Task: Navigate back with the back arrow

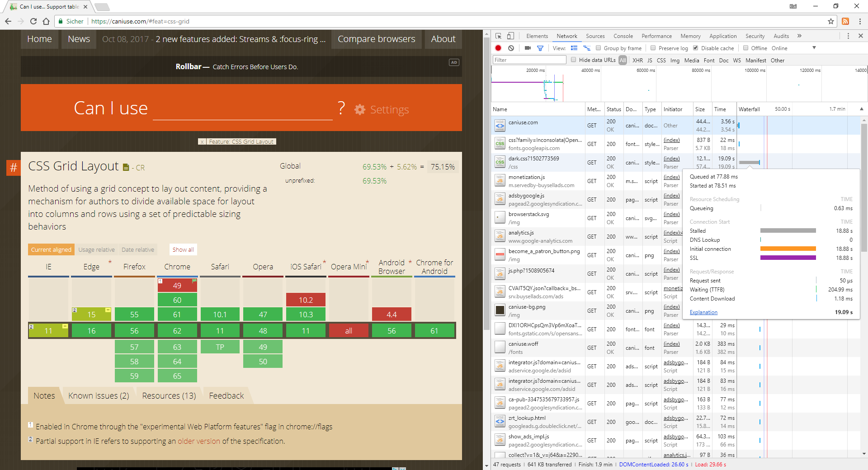Action: (8, 21)
